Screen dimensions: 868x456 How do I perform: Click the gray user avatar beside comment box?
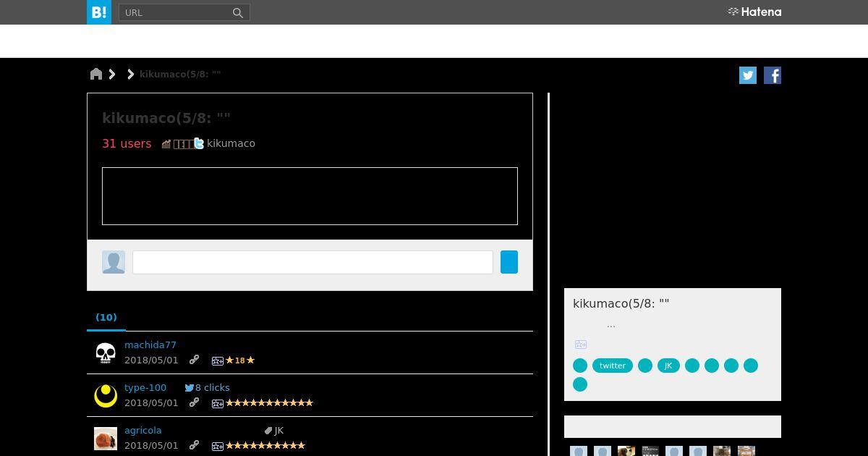(114, 262)
